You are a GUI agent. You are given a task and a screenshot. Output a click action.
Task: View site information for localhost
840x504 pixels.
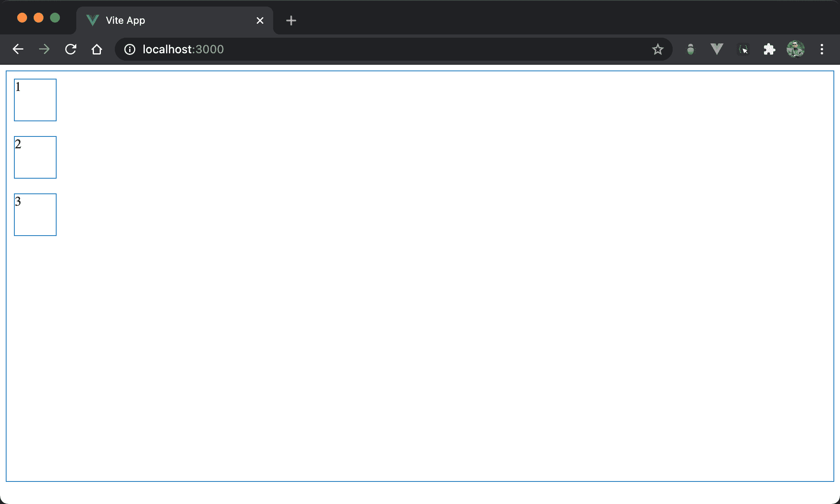[130, 50]
